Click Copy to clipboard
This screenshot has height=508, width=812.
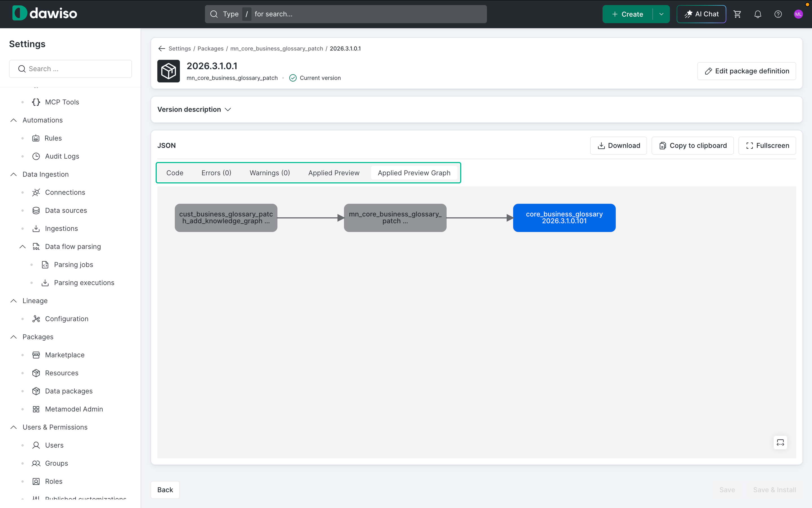click(692, 145)
